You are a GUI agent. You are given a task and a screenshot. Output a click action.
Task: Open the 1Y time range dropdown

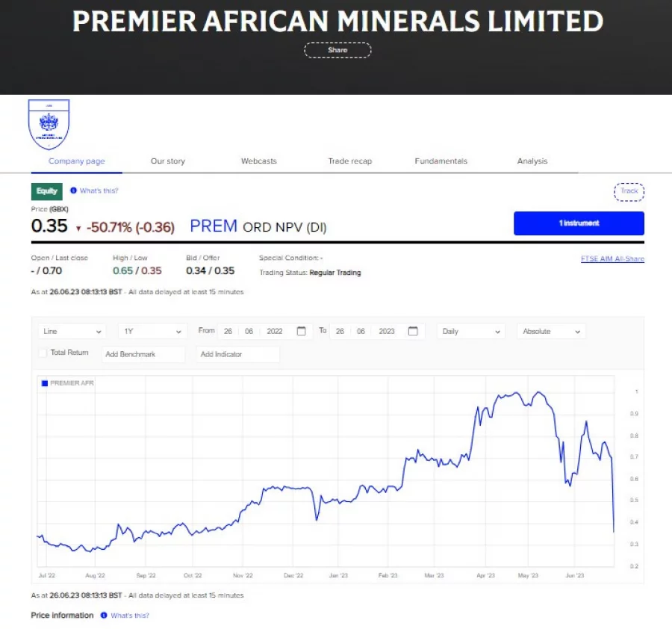152,330
